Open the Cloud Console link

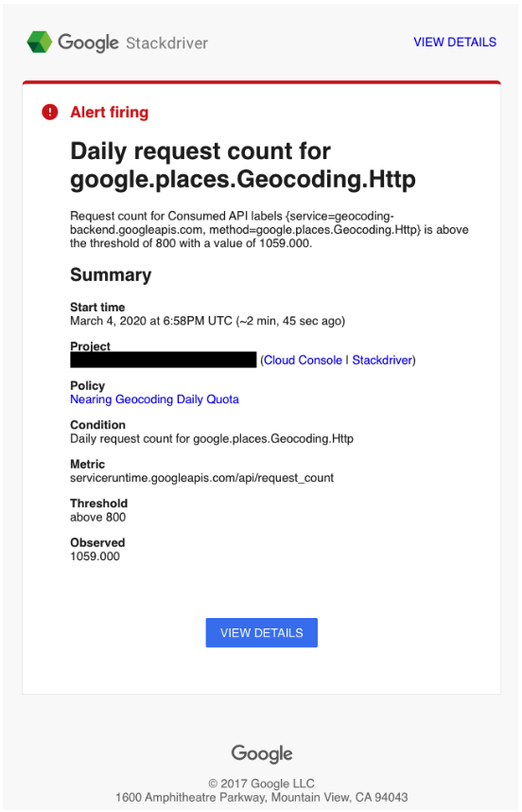304,360
